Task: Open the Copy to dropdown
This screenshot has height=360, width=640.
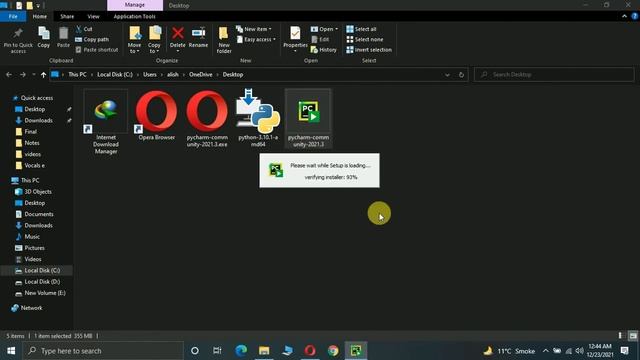Action: (154, 40)
